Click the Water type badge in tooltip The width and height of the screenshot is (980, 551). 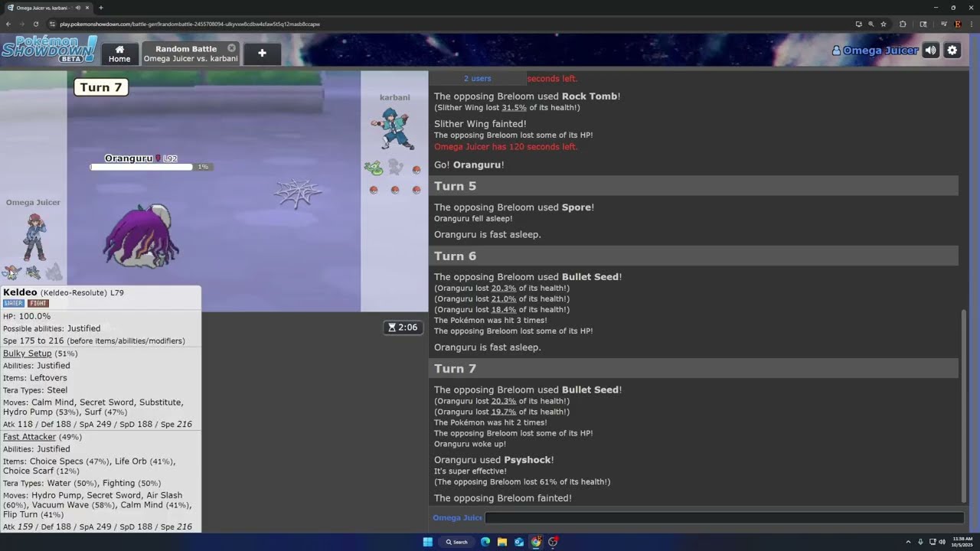point(14,304)
